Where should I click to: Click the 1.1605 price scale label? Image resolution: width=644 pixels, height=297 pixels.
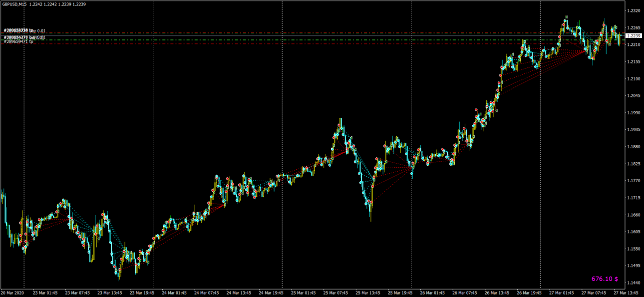[x=634, y=232]
